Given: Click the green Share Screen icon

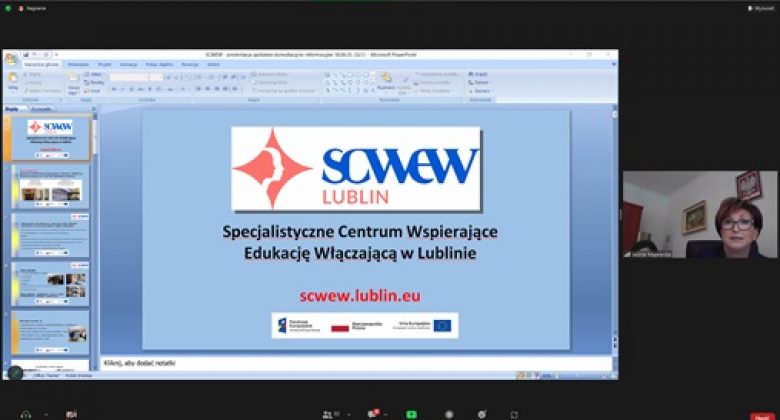Looking at the screenshot, I should coord(411,413).
